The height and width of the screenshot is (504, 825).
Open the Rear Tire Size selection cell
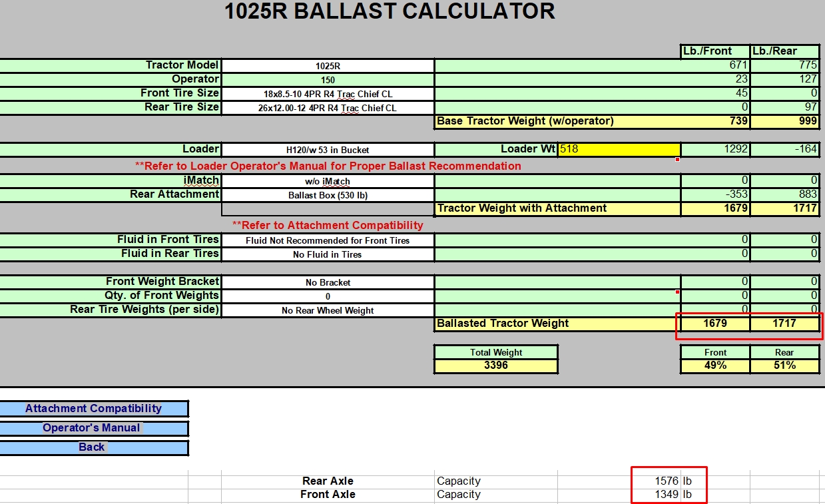tap(328, 108)
